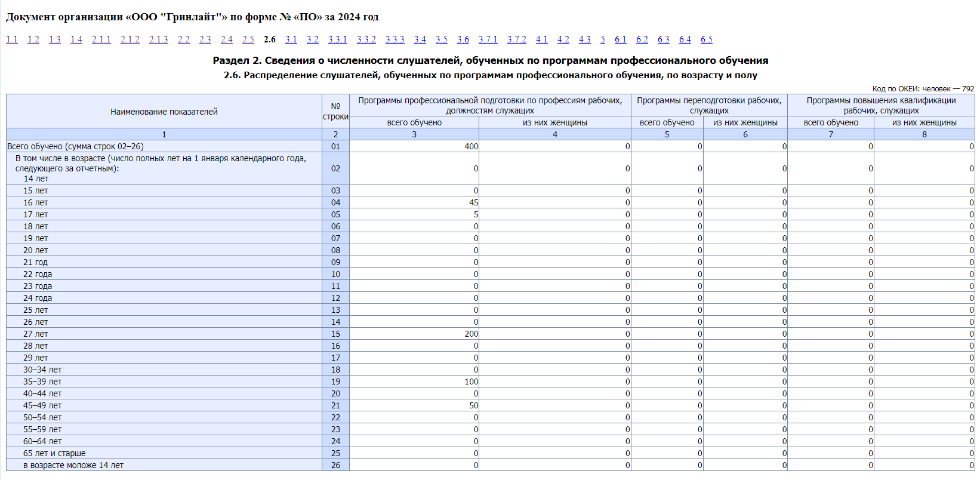Image resolution: width=980 pixels, height=480 pixels.
Task: Open section 6.2 link
Action: (642, 39)
